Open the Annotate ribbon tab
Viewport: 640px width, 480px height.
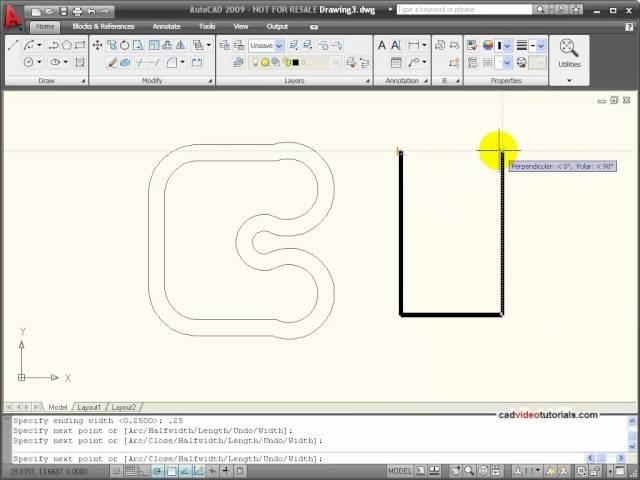166,27
